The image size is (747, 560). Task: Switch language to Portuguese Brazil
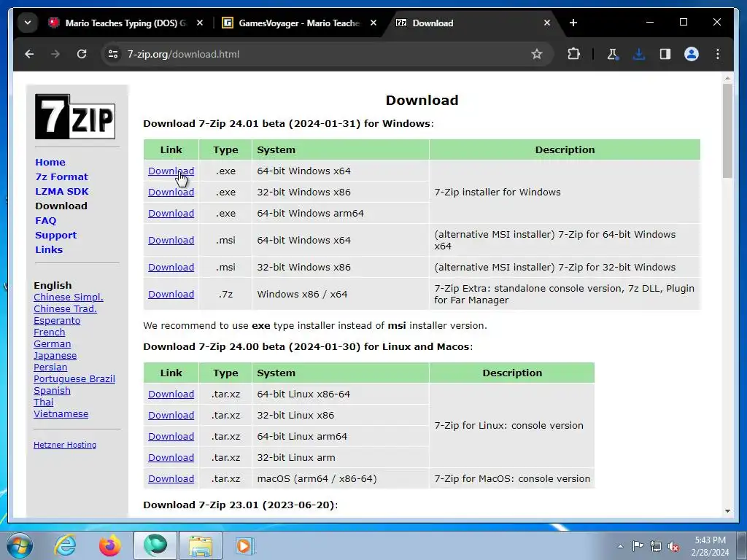(x=74, y=379)
